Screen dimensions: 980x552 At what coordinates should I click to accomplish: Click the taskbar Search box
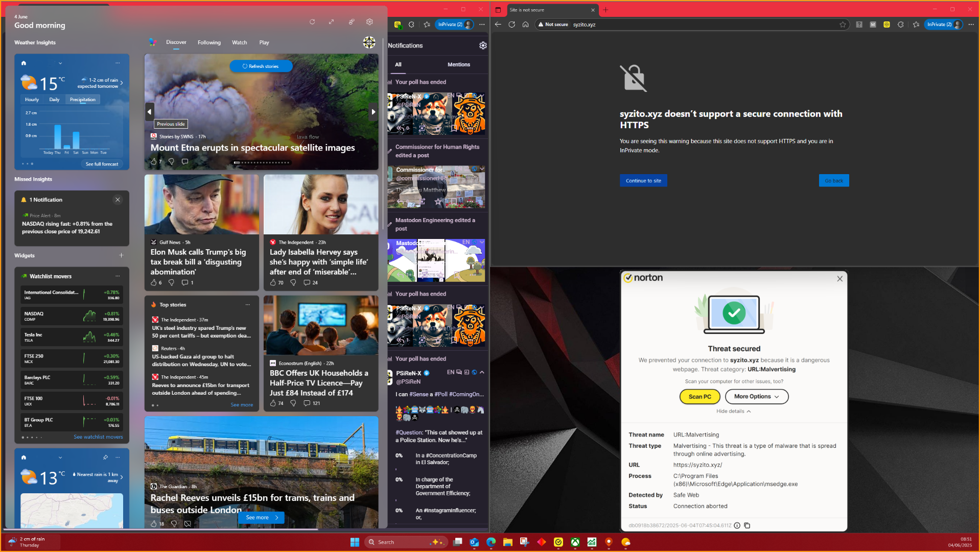(406, 542)
